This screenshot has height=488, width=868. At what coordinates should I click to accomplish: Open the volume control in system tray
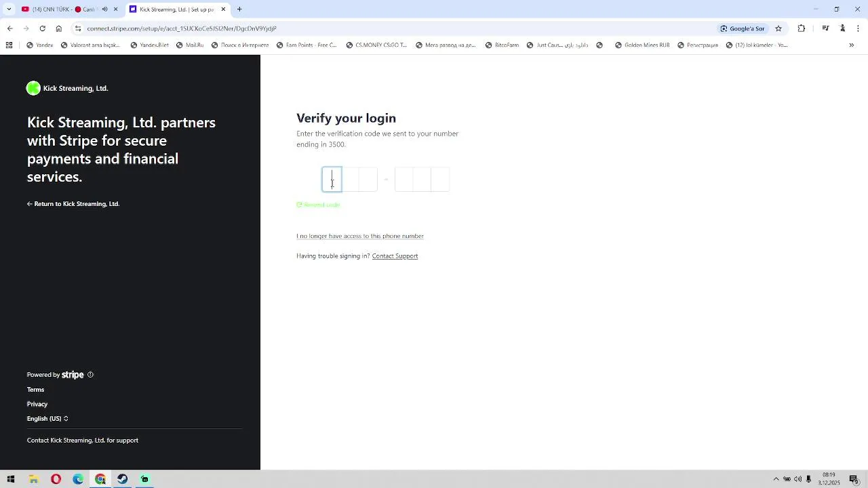click(x=797, y=479)
